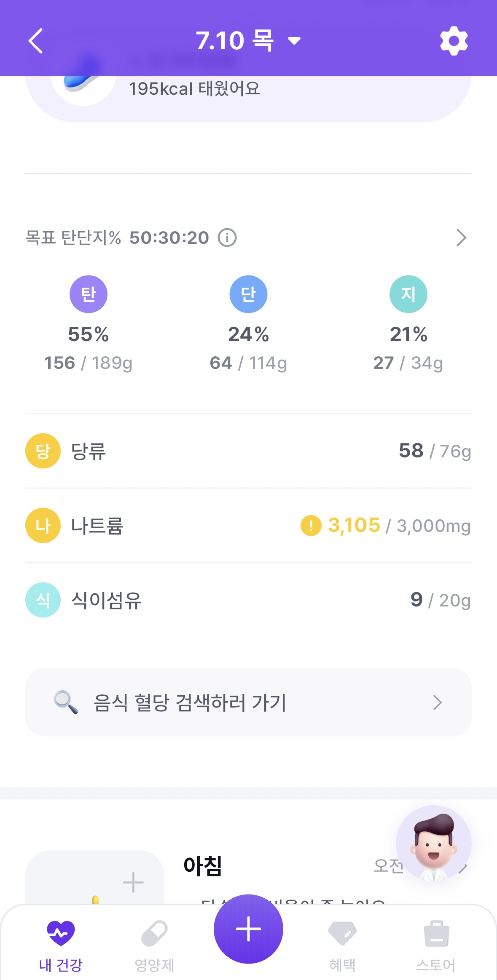The height and width of the screenshot is (980, 497).
Task: Open the 7.10 목 date dropdown
Action: click(248, 41)
